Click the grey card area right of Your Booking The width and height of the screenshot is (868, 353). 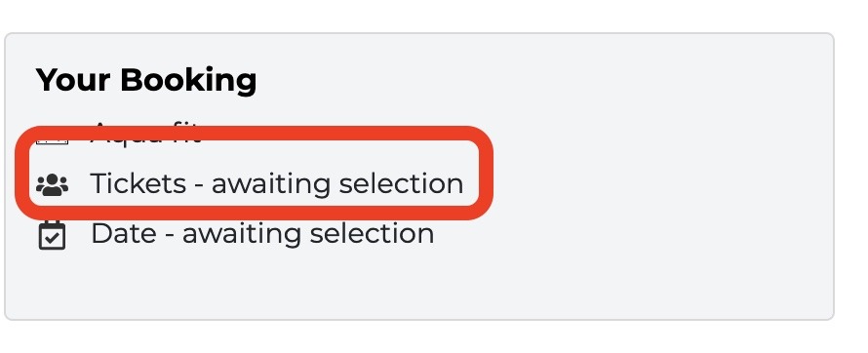coord(542,81)
